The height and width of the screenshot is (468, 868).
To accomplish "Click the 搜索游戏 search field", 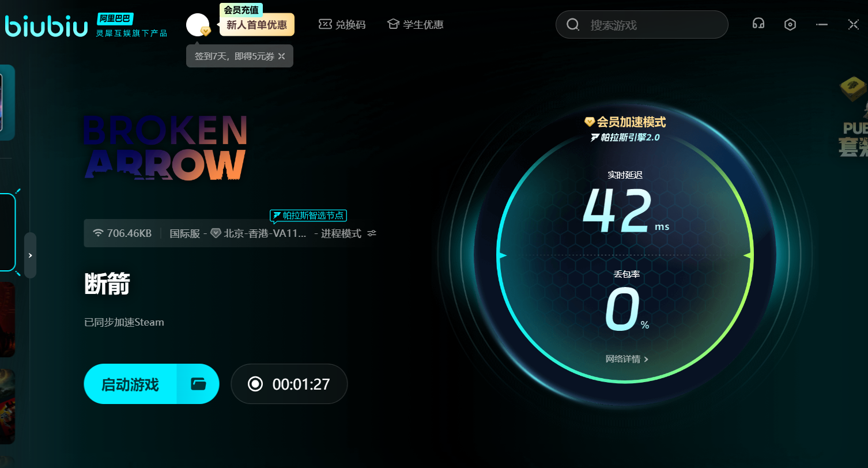I will click(642, 25).
